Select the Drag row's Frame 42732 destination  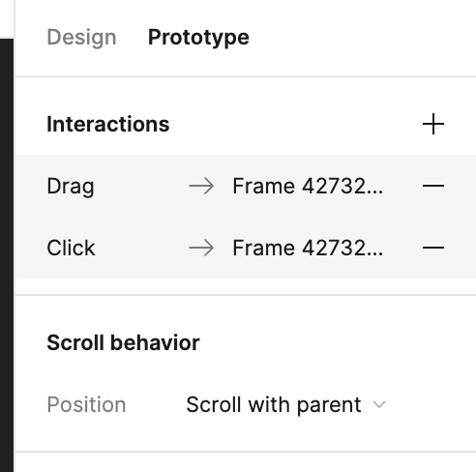coord(308,186)
